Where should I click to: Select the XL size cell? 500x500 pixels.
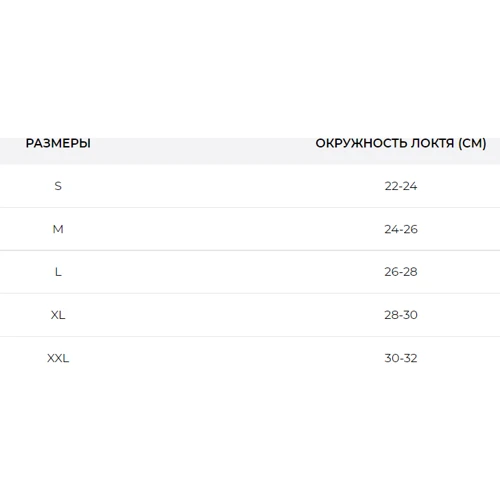[58, 315]
